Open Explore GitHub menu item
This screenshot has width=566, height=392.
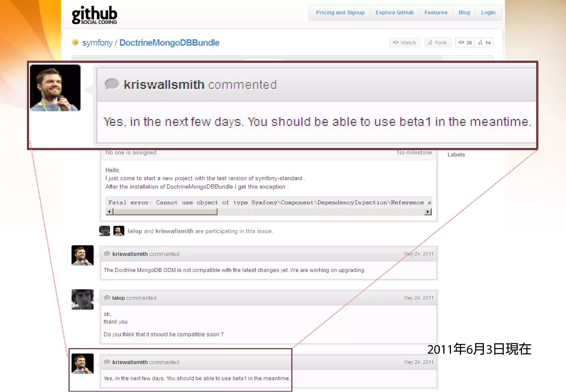[394, 12]
